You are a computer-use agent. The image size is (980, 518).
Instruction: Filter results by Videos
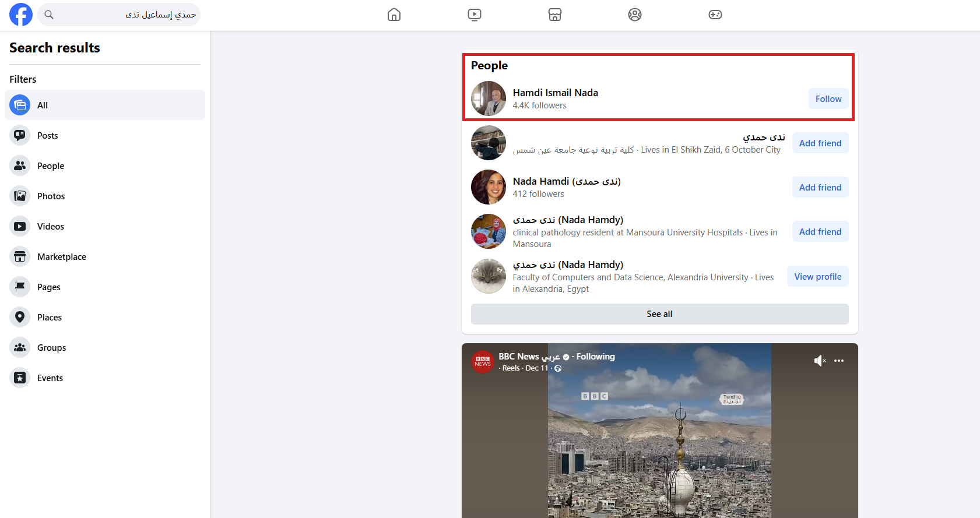pyautogui.click(x=51, y=227)
